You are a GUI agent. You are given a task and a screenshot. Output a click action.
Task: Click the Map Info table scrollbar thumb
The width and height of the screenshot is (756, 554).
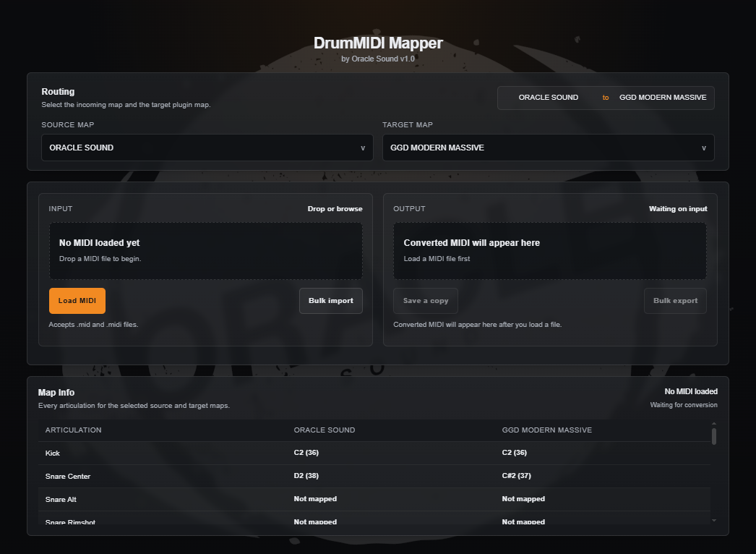point(714,436)
